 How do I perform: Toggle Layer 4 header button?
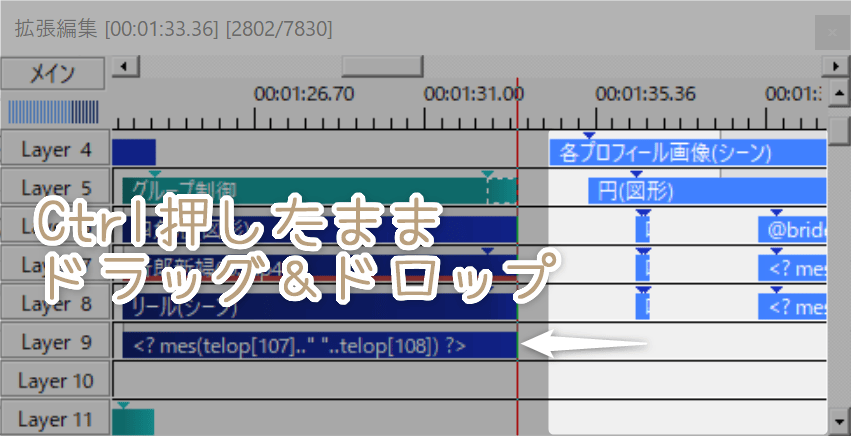point(55,149)
